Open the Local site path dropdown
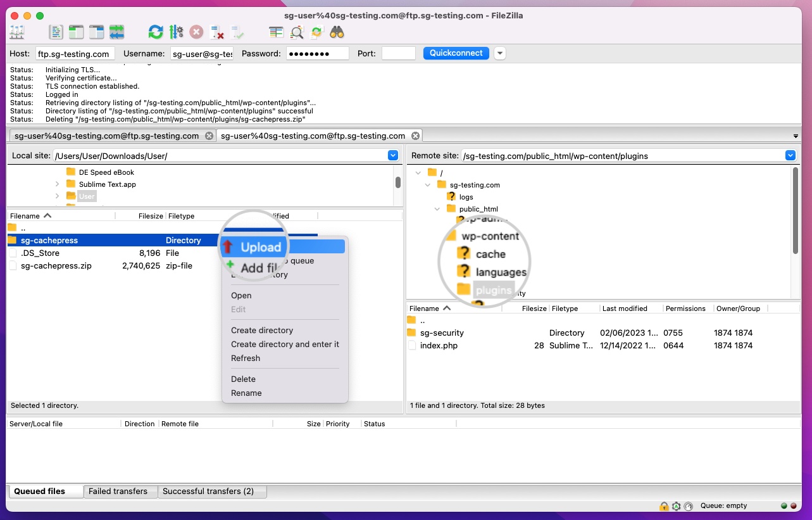Viewport: 812px width, 520px height. click(x=393, y=155)
